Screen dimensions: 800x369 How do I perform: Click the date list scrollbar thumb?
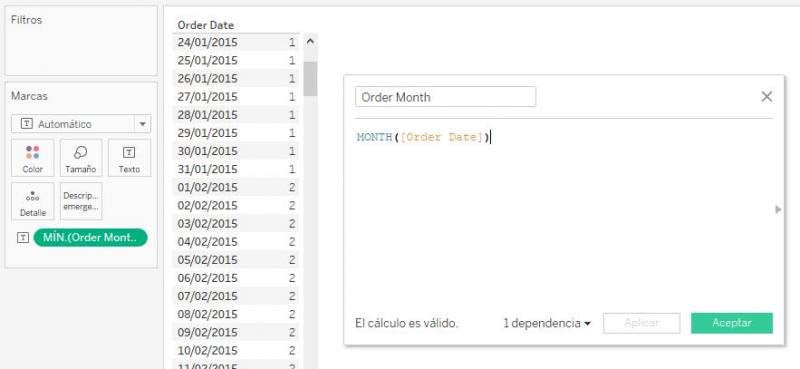click(x=310, y=79)
